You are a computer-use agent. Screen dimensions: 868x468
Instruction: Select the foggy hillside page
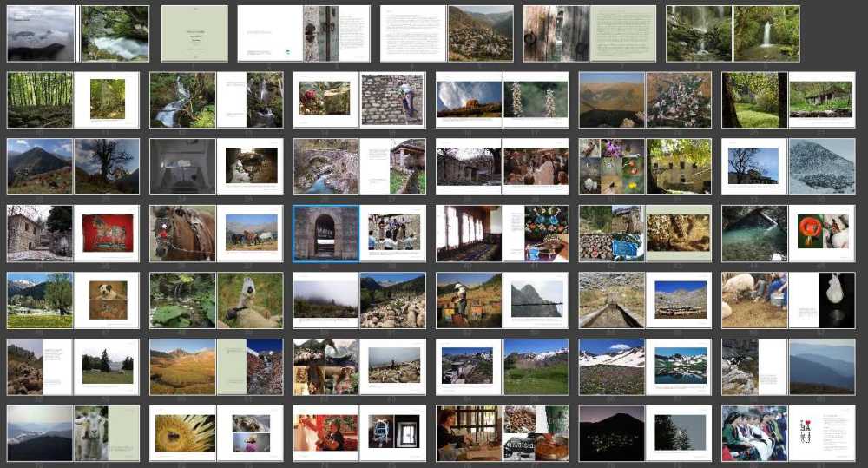tap(325, 300)
